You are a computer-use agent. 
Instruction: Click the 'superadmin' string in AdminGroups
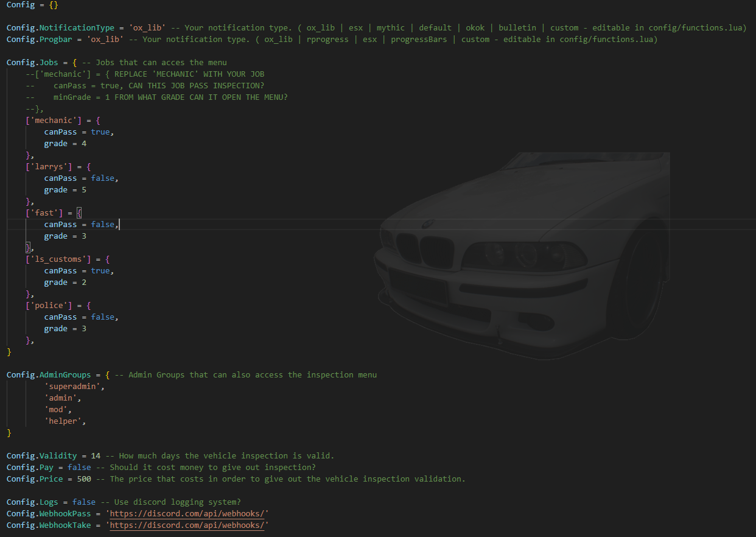pyautogui.click(x=72, y=386)
